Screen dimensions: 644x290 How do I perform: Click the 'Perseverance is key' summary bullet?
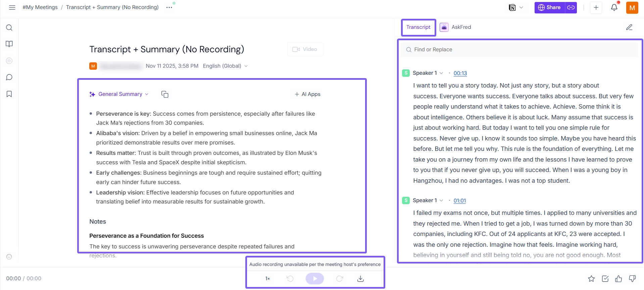(205, 118)
